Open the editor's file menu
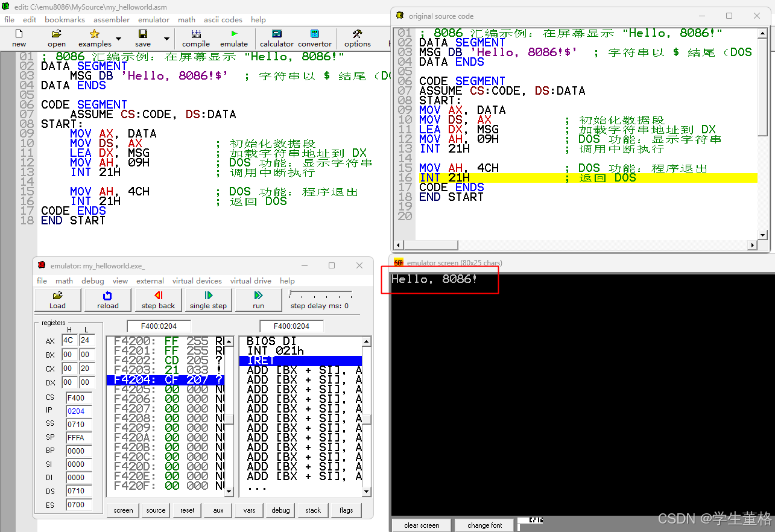This screenshot has height=532, width=775. click(x=9, y=19)
